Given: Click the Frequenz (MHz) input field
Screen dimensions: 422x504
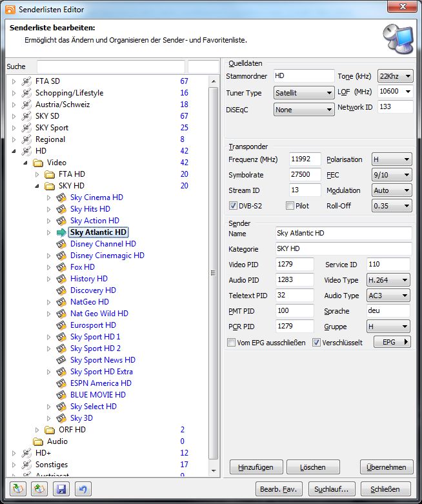Looking at the screenshot, I should click(x=305, y=159).
